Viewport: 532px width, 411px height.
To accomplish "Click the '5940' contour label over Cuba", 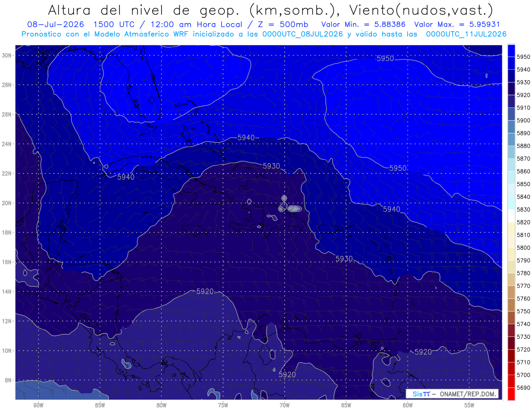I will pyautogui.click(x=126, y=177).
